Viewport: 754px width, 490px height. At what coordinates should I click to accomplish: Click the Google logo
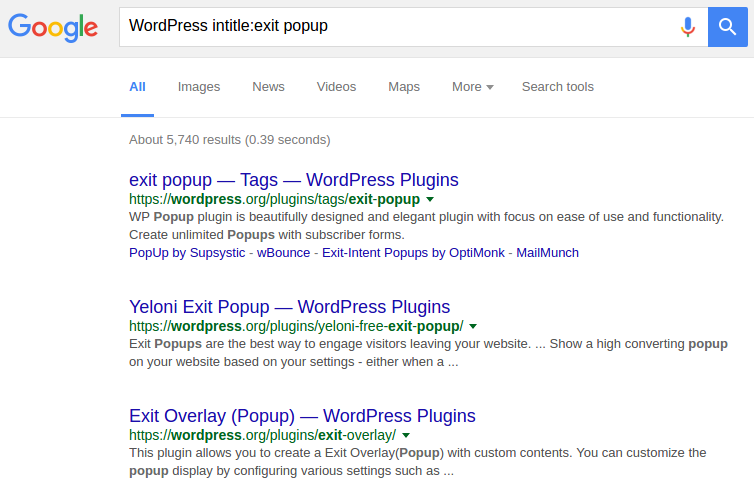click(x=53, y=27)
